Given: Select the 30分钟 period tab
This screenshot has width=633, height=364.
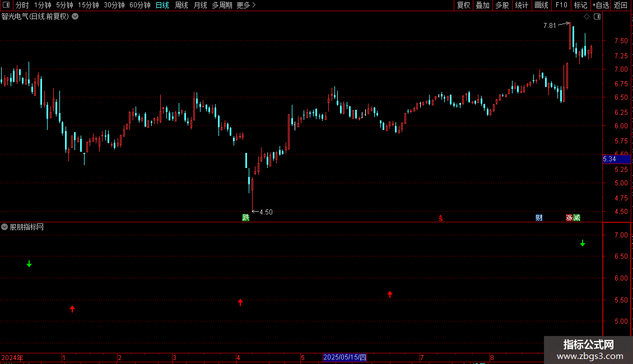Looking at the screenshot, I should tap(114, 5).
